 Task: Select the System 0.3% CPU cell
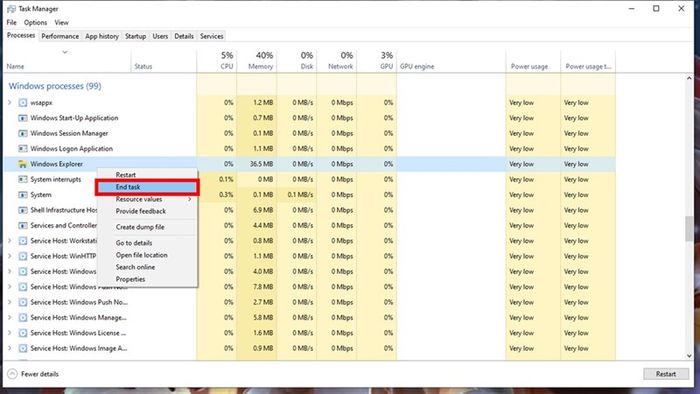(217, 195)
